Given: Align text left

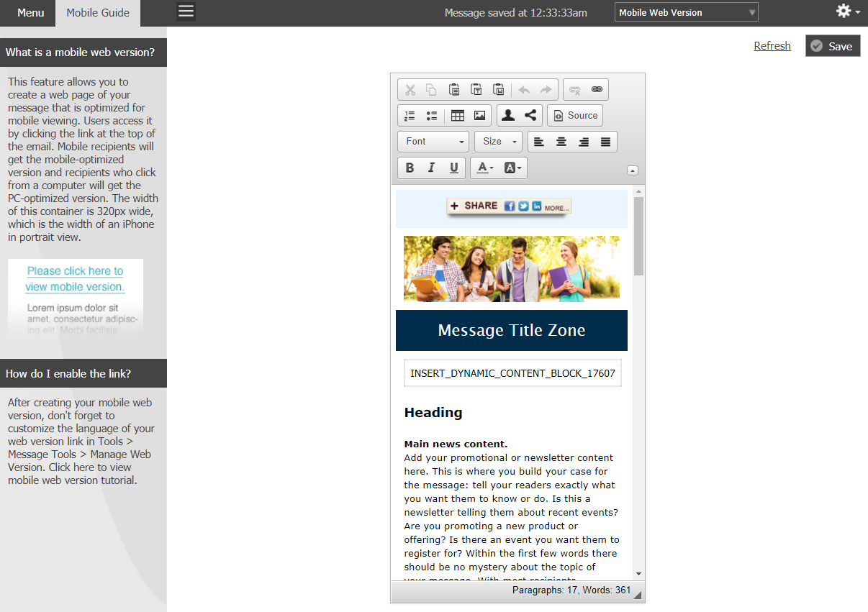Looking at the screenshot, I should (x=539, y=142).
